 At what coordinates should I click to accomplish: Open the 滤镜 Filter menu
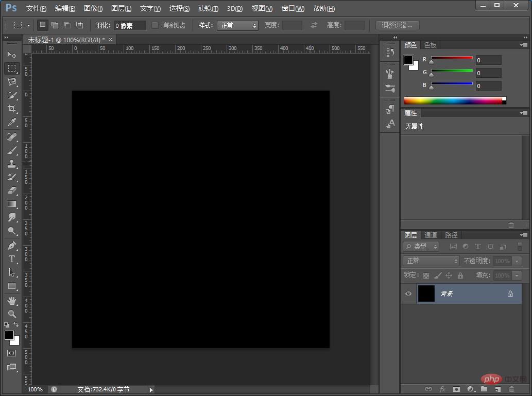209,8
